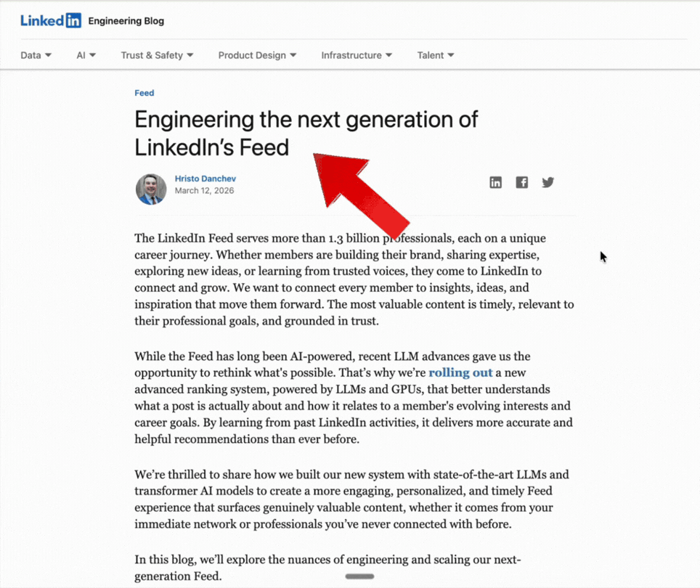Open the Feed category link

(x=145, y=93)
